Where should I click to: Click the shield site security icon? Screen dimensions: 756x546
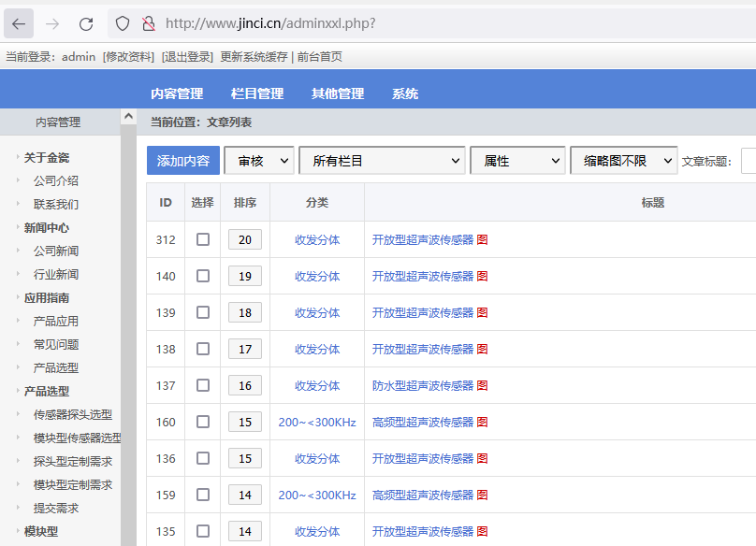tap(123, 23)
